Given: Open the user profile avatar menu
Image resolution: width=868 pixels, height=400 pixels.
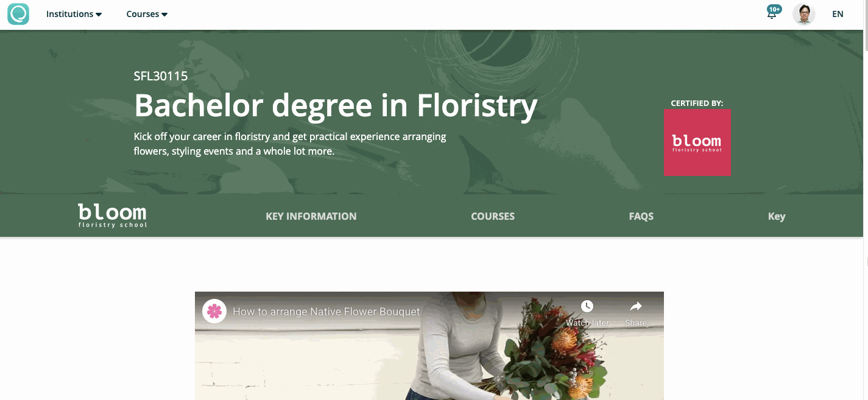Looking at the screenshot, I should 803,14.
